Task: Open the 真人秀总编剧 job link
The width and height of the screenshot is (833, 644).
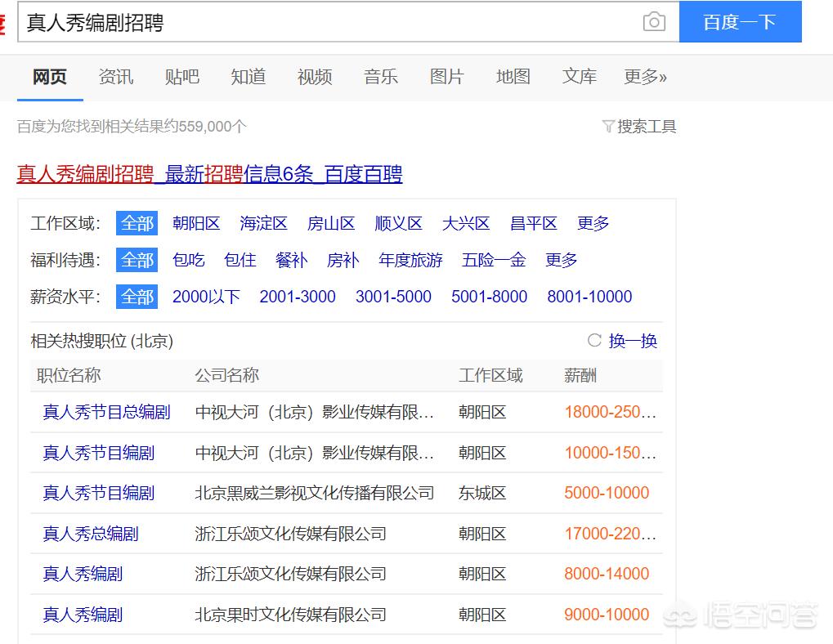Action: (90, 534)
